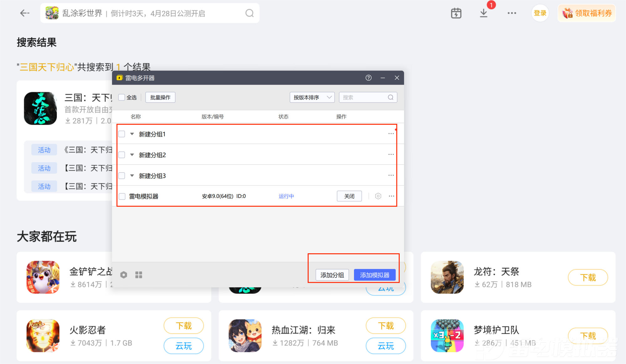The image size is (626, 364).
Task: Open the 热血江湖：归来 game icon
Action: point(245,336)
